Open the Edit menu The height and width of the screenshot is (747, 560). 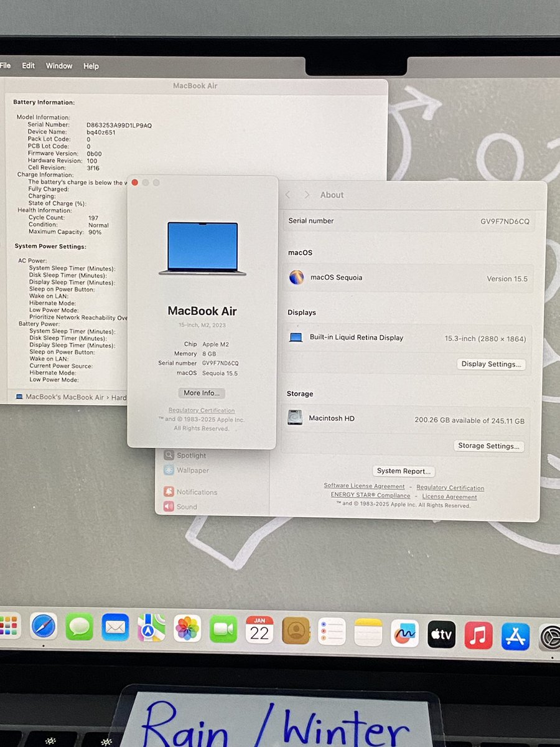(29, 65)
